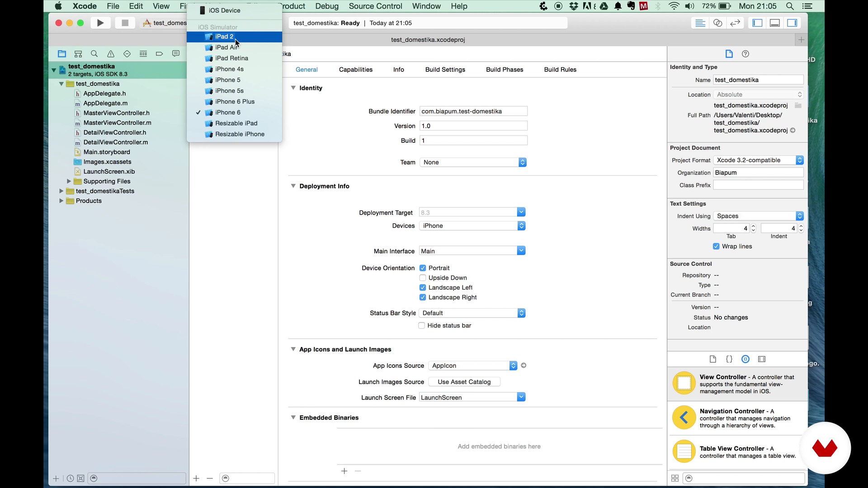Image resolution: width=868 pixels, height=488 pixels.
Task: Click Use Asset Catalog button
Action: tap(464, 382)
